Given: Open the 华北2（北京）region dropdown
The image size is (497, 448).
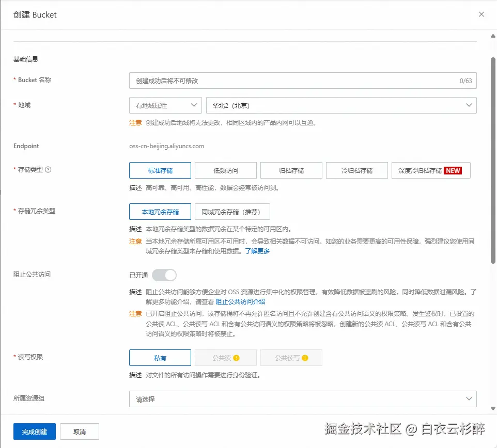Looking at the screenshot, I should click(x=341, y=105).
